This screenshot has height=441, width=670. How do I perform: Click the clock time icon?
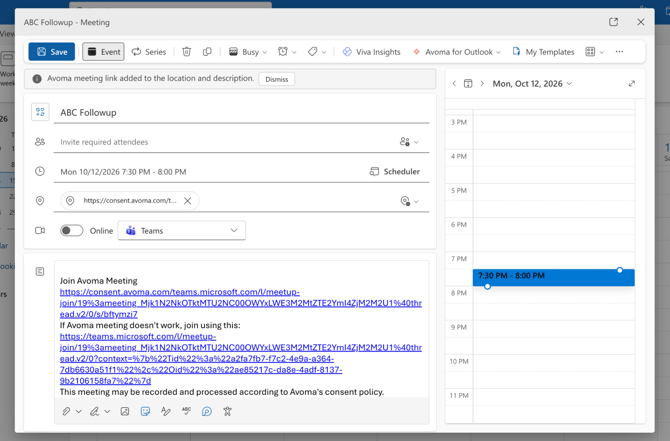40,171
